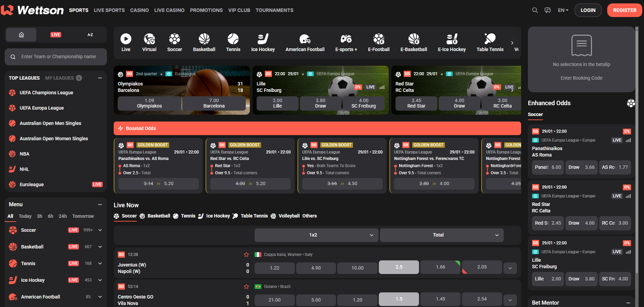The image size is (644, 307).
Task: Open the UEFA Champions League link
Action: (x=46, y=92)
